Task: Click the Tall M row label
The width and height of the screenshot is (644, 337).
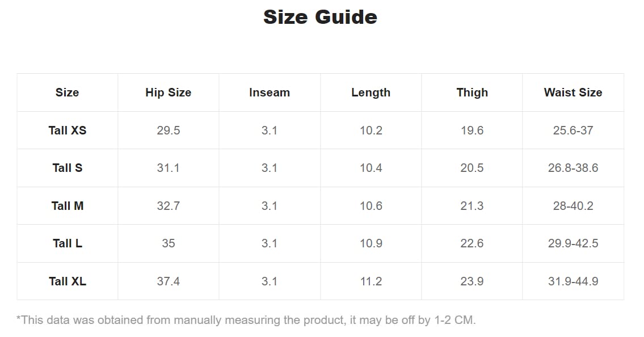Action: click(68, 205)
